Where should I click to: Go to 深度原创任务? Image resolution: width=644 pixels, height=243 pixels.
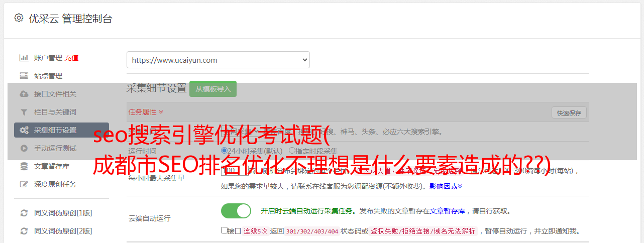pyautogui.click(x=55, y=184)
